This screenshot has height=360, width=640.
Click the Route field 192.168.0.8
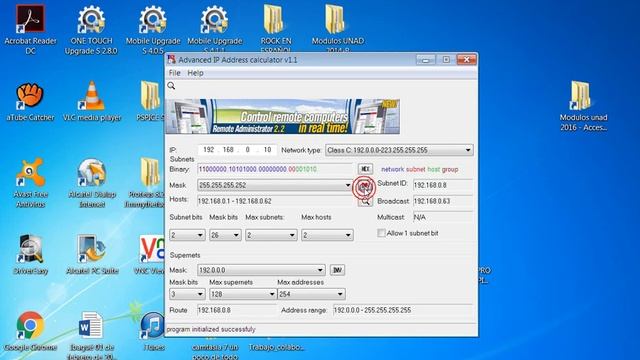point(237,310)
